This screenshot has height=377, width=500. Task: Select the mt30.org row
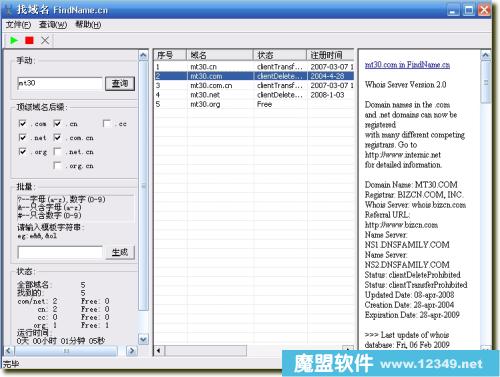(x=254, y=104)
